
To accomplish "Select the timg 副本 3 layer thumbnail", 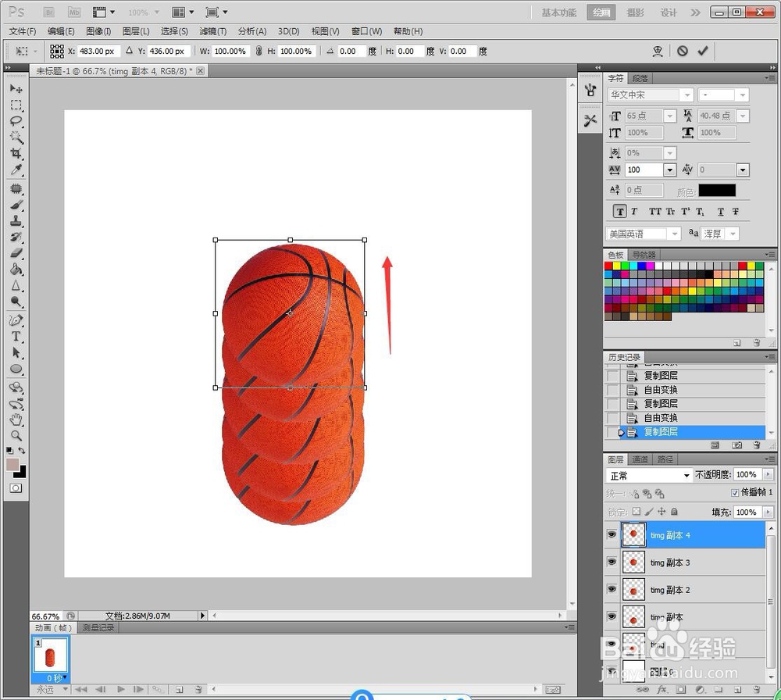I will click(633, 562).
